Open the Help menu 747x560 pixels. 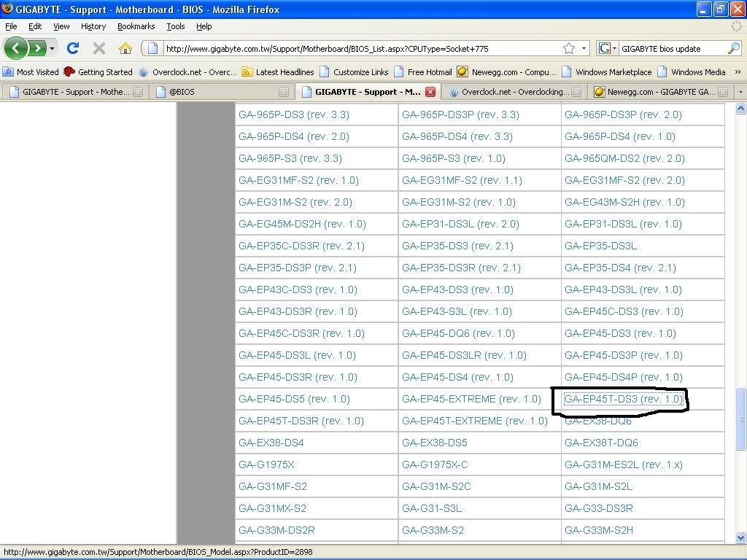[204, 26]
